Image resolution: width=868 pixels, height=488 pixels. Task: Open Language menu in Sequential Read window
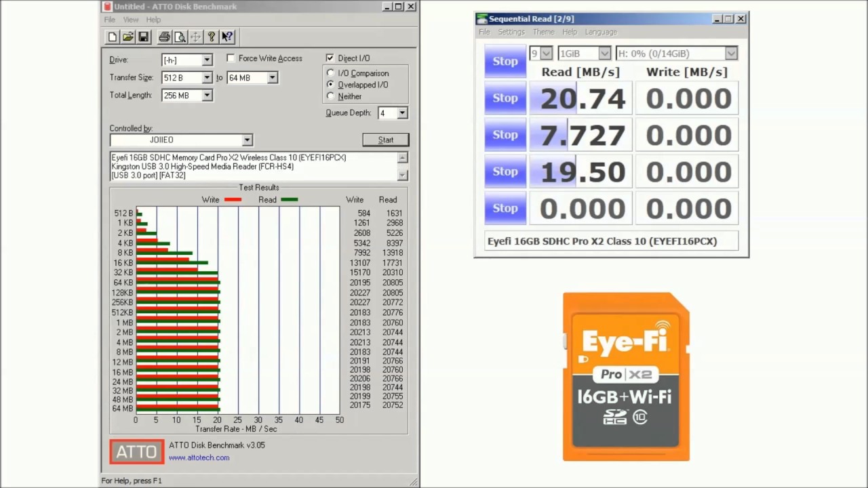(601, 32)
